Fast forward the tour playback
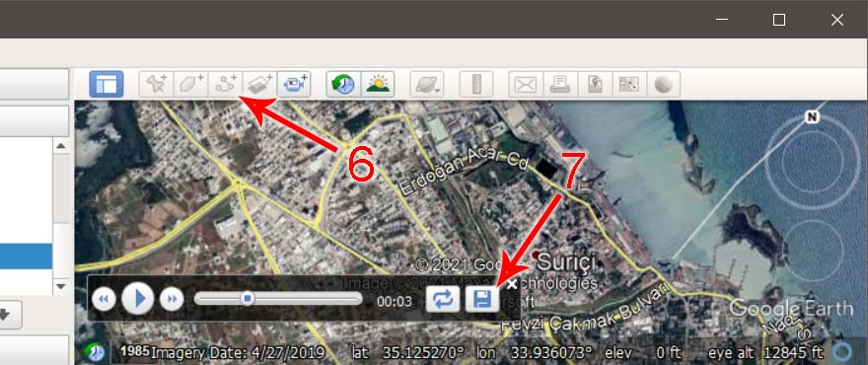Viewport: 868px width, 365px height. point(172,299)
